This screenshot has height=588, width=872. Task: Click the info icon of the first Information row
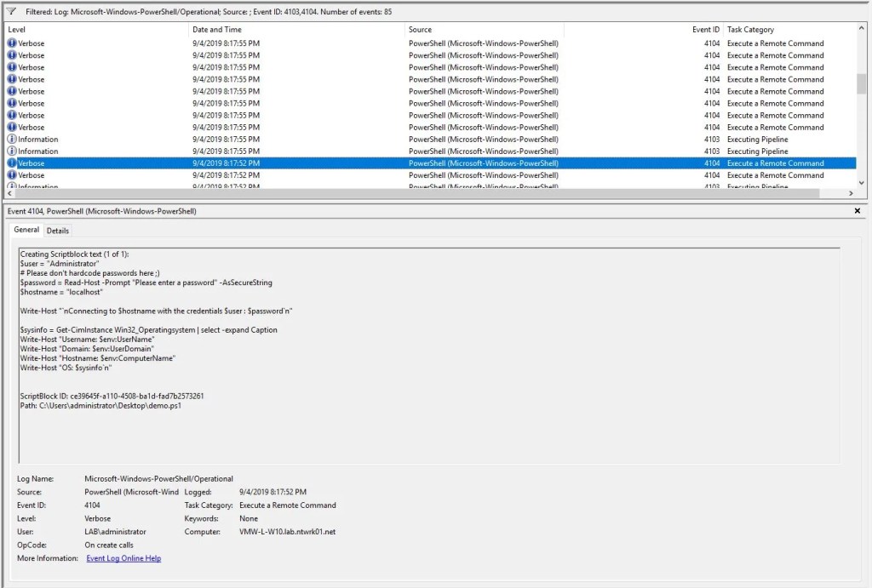point(12,139)
